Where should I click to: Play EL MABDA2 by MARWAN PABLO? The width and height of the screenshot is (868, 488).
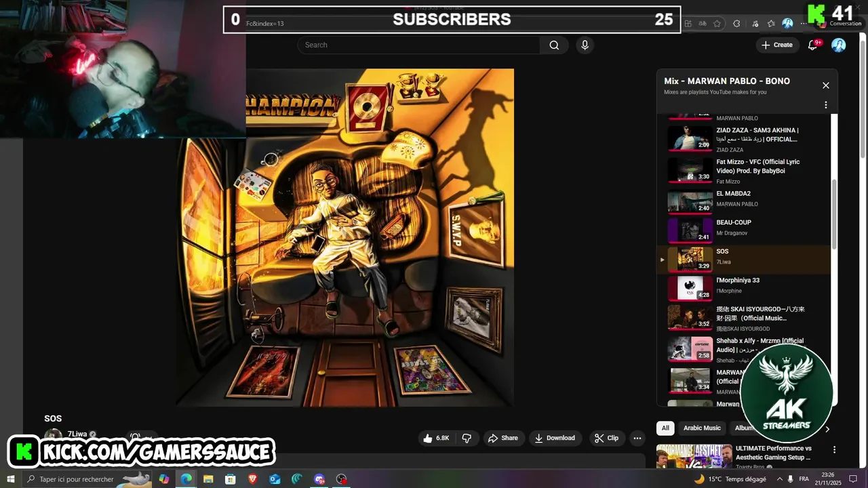click(744, 201)
